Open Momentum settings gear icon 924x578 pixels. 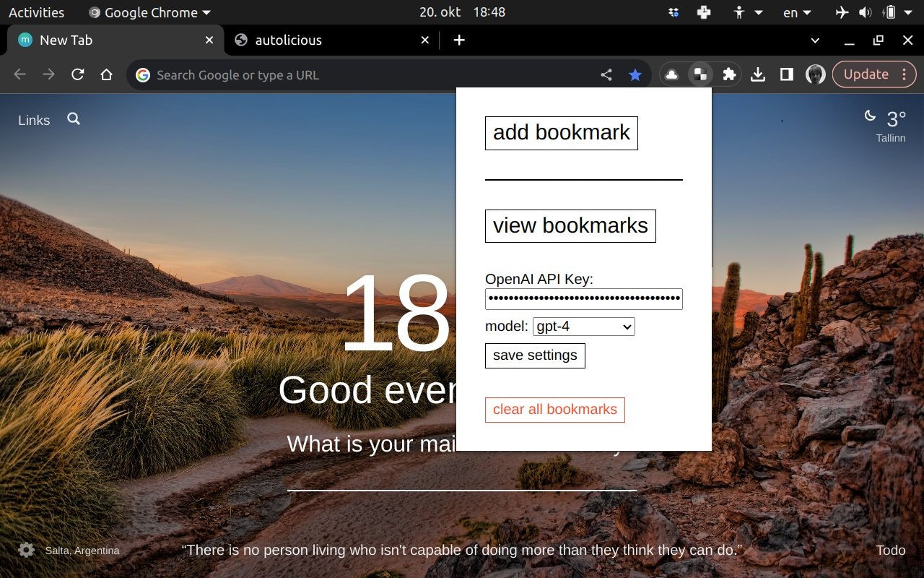point(27,550)
